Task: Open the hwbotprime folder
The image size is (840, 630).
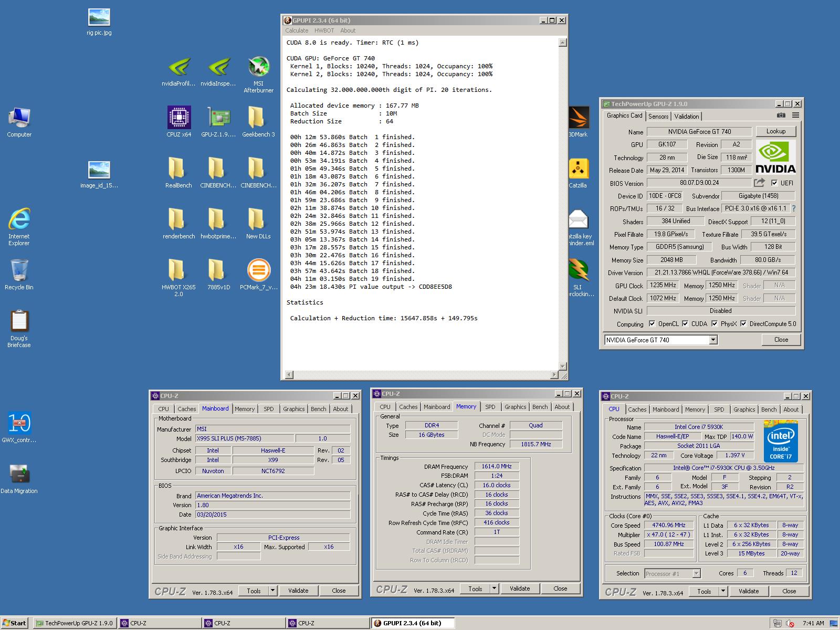Action: tap(218, 224)
